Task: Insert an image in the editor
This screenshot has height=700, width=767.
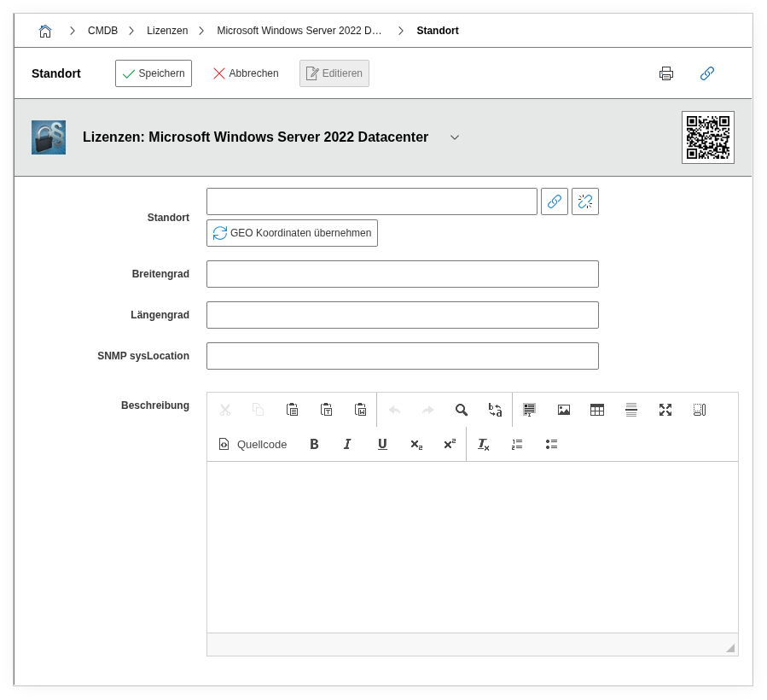Action: point(564,410)
